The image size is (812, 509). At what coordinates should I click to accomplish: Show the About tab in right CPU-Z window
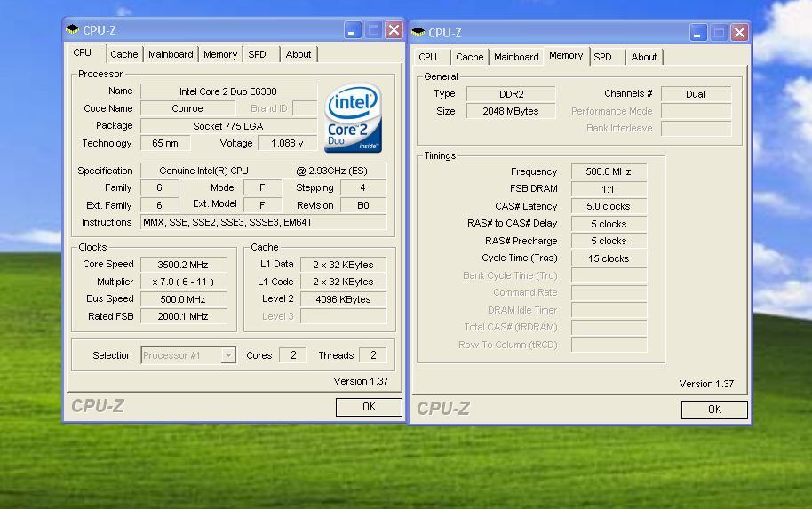[644, 57]
